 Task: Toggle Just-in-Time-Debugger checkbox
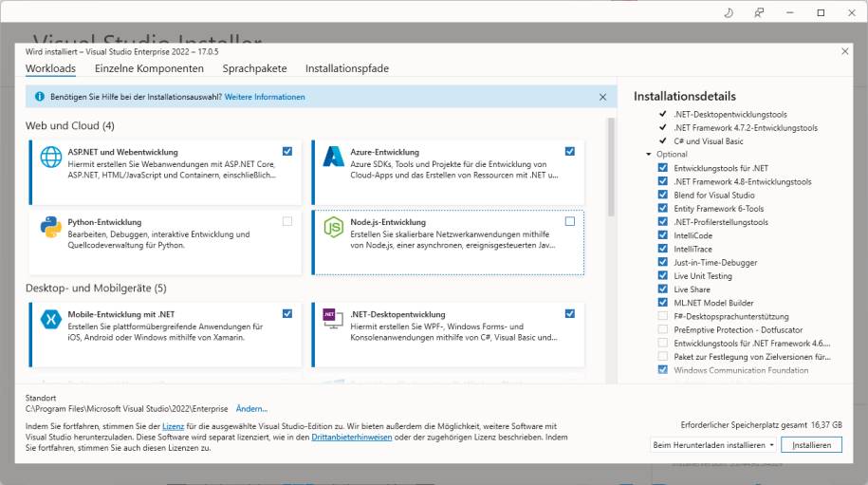click(663, 262)
